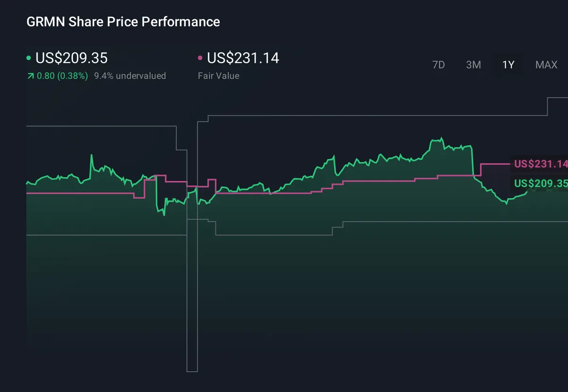The image size is (568, 392).
Task: Click the 9.4% undervalued text
Action: coord(130,76)
